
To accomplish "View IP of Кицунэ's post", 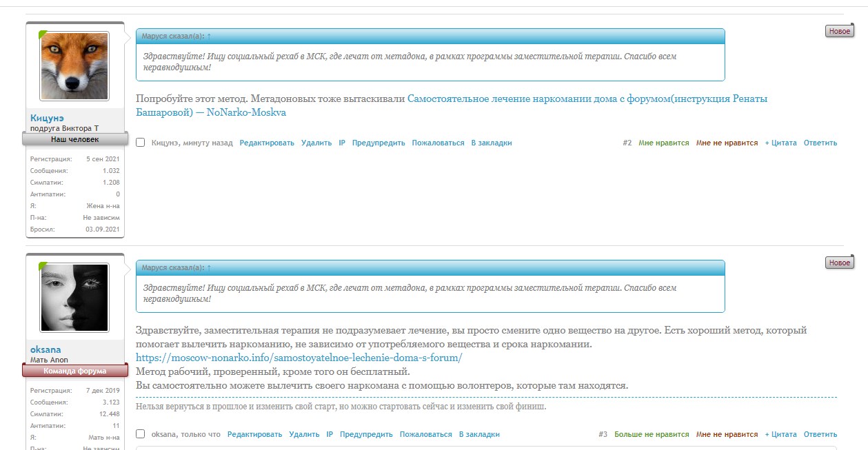I will tap(341, 142).
